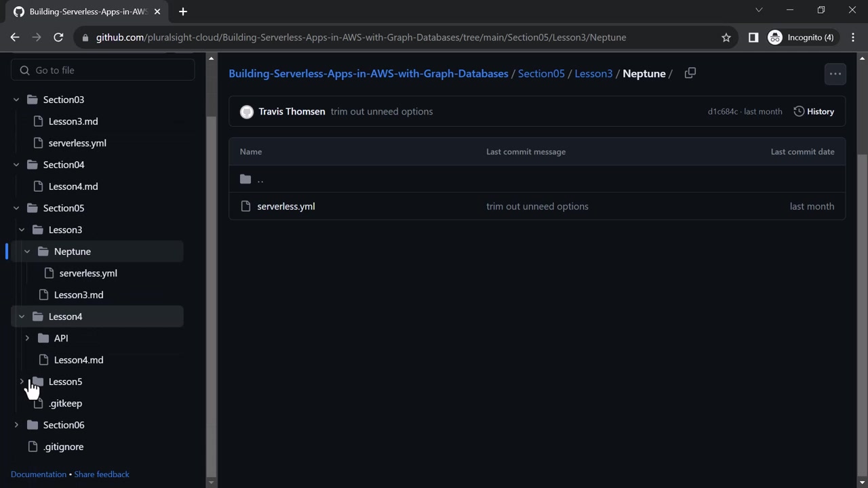Navigate to Lesson3 breadcrumb
This screenshot has width=868, height=488.
pos(593,73)
